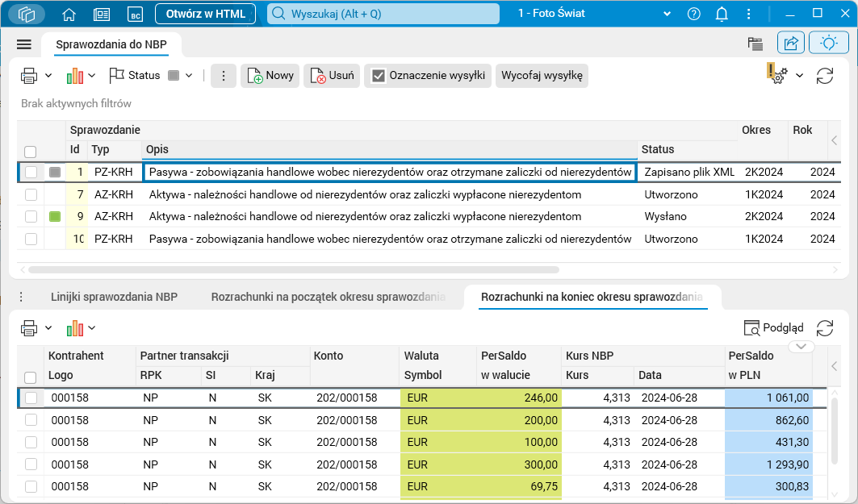Screen dimensions: 858x504
Task: Refresh the lower settlements grid
Action: 825,327
